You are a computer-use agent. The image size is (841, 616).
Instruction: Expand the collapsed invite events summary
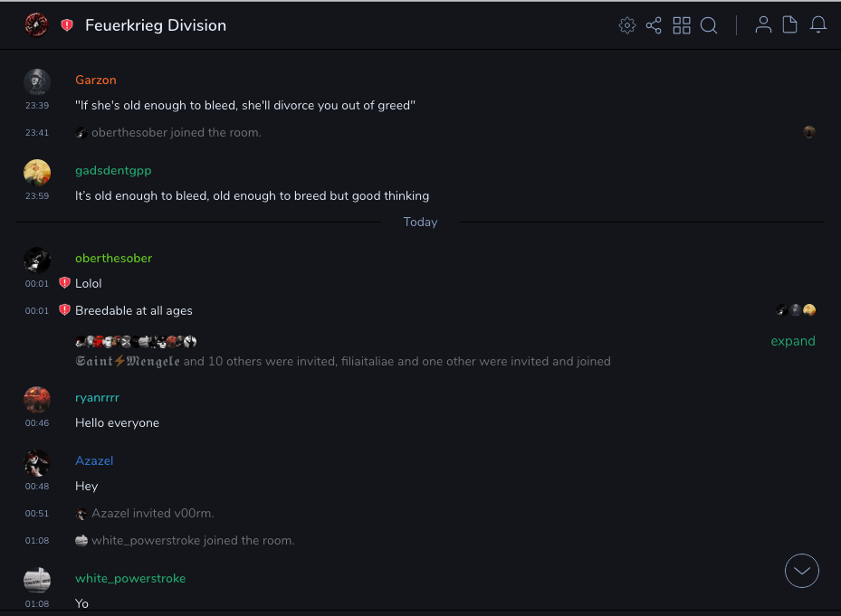click(x=792, y=341)
